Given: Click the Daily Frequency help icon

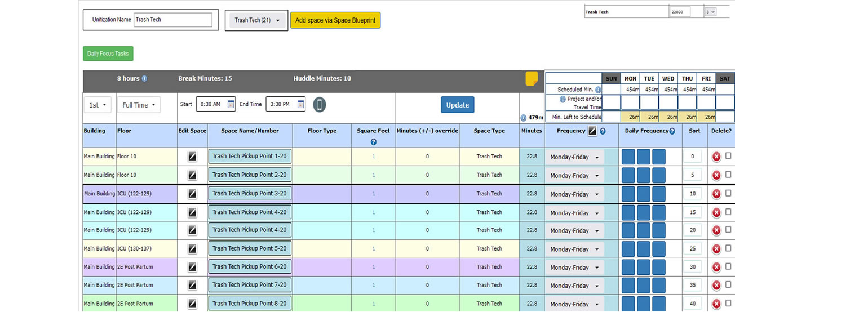Looking at the screenshot, I should point(672,131).
